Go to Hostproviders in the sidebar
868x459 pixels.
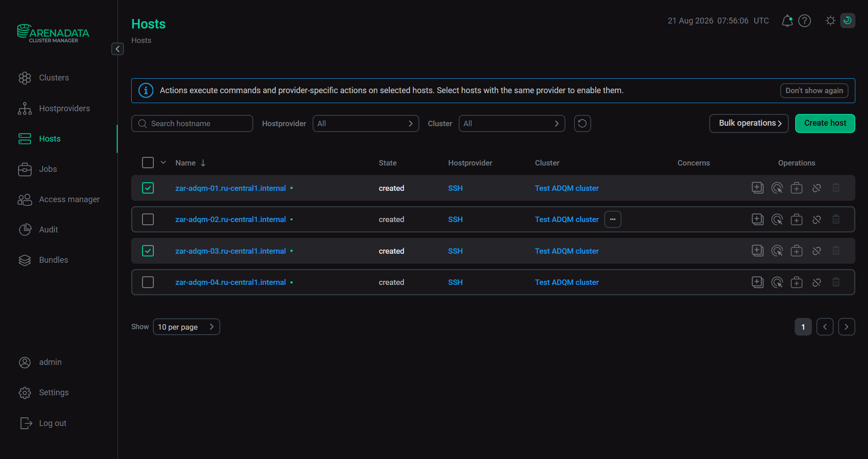(64, 109)
